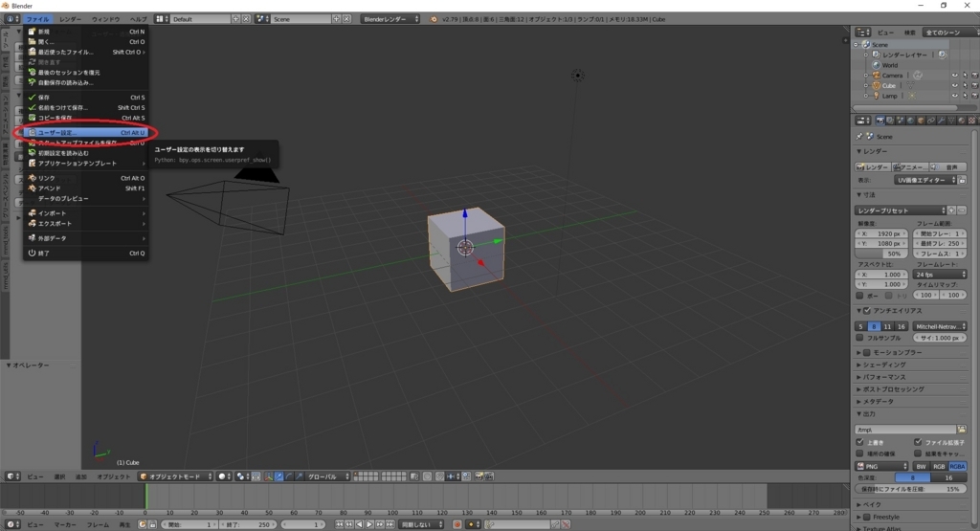Select 16 anti-aliasing samples
Viewport: 980px width, 531px height.
[901, 326]
